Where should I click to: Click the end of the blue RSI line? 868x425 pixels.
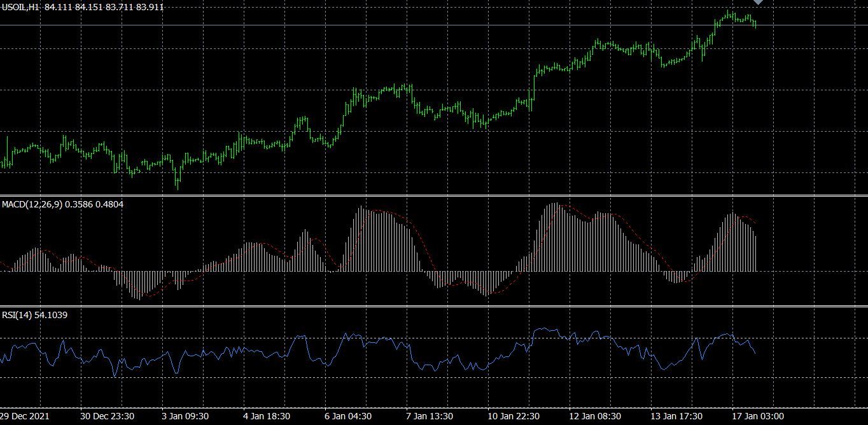coord(755,352)
